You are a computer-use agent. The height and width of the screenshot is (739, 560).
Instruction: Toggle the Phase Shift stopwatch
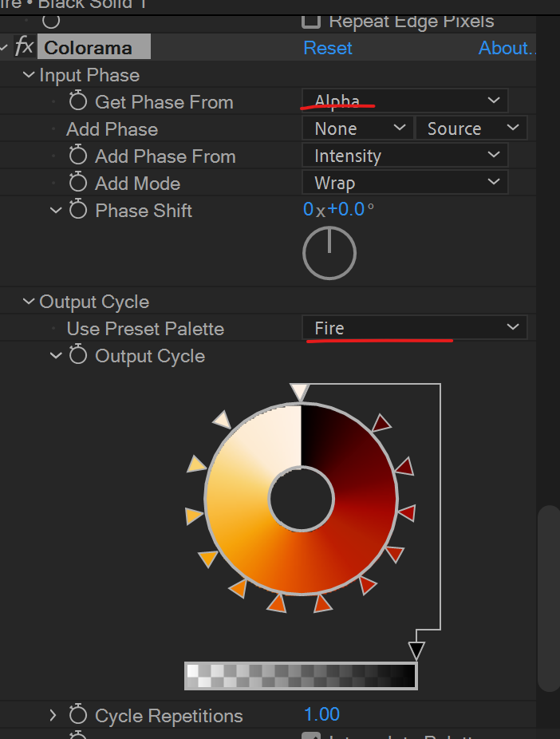(x=77, y=211)
